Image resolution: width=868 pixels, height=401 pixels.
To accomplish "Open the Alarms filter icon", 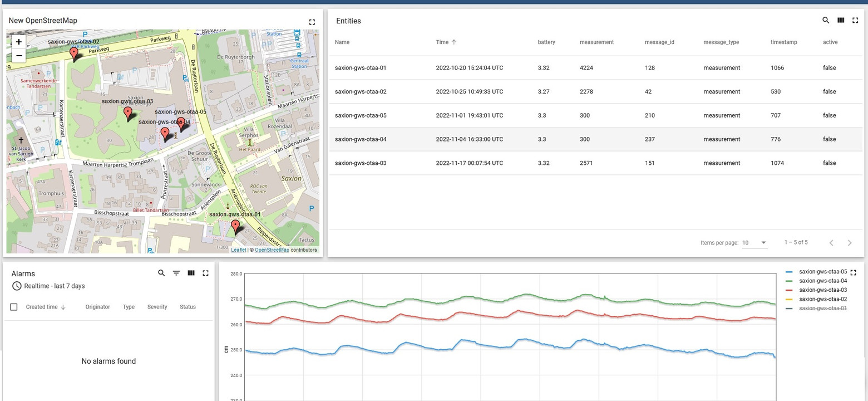I will click(176, 273).
